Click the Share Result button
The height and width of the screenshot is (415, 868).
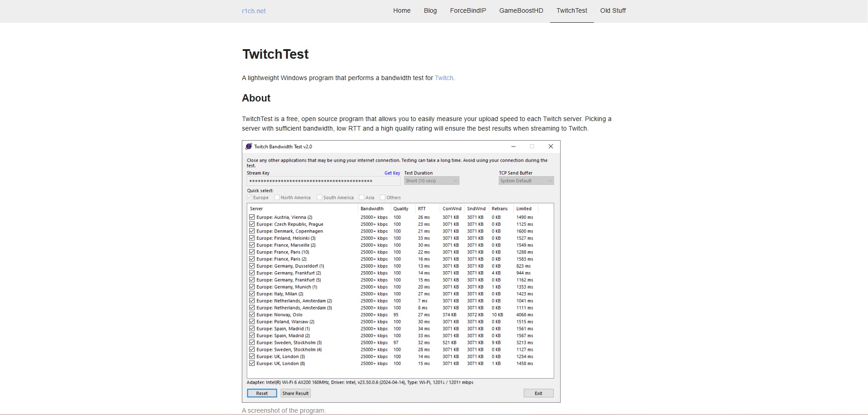296,393
